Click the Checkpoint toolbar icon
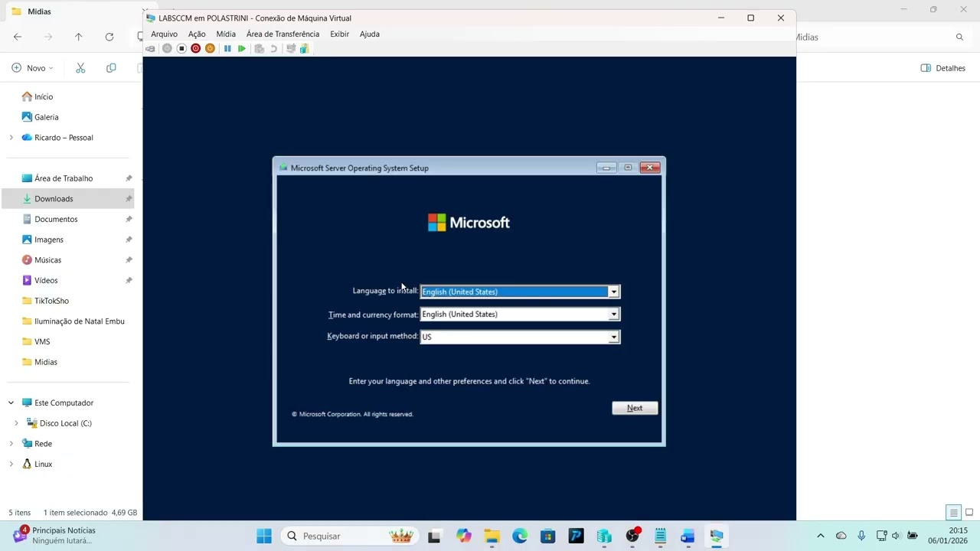Viewport: 980px width, 551px height. tap(259, 48)
